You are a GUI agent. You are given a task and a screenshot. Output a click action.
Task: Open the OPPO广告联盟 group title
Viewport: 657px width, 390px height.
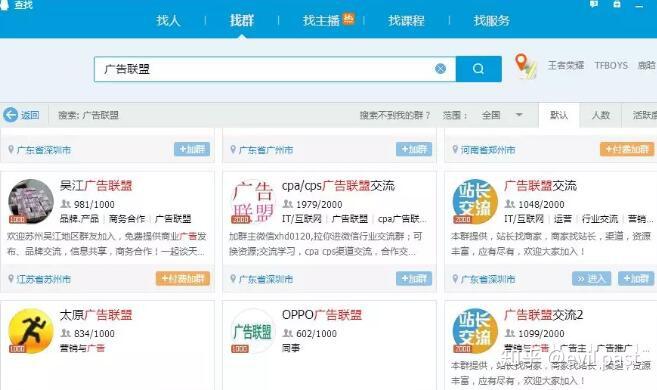coord(322,315)
